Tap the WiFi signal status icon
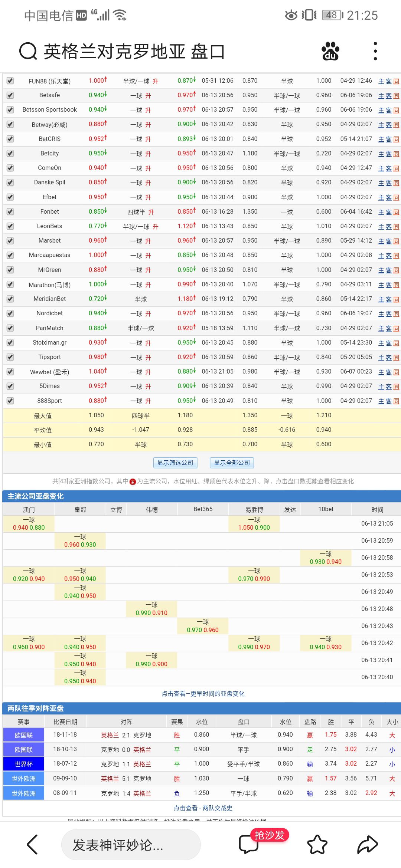This screenshot has width=401, height=868. [x=120, y=15]
